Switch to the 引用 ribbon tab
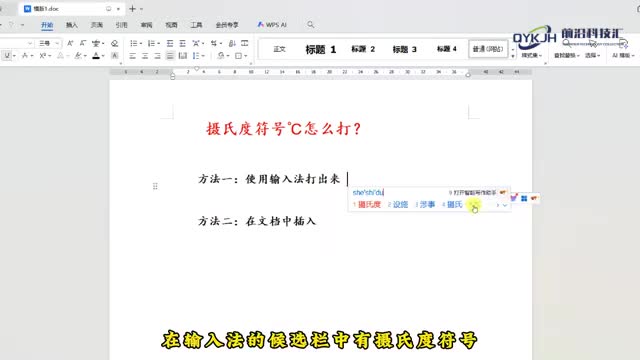Viewport: 640px width, 360px height. pyautogui.click(x=121, y=25)
